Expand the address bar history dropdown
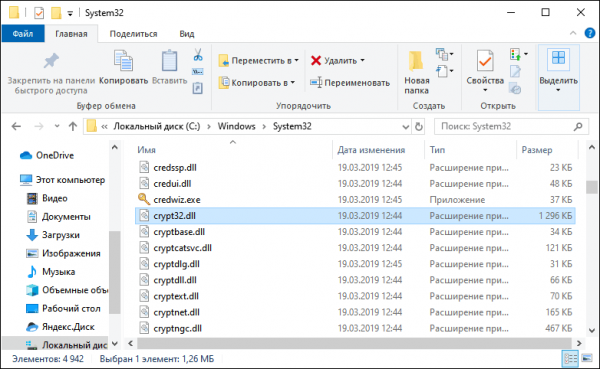Screen dimensions: 600x369 click(406, 127)
